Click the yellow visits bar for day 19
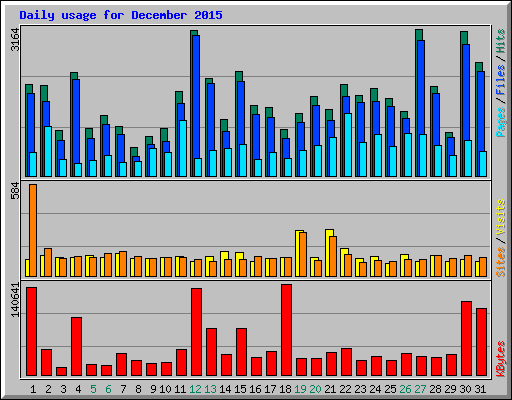 coord(298,253)
